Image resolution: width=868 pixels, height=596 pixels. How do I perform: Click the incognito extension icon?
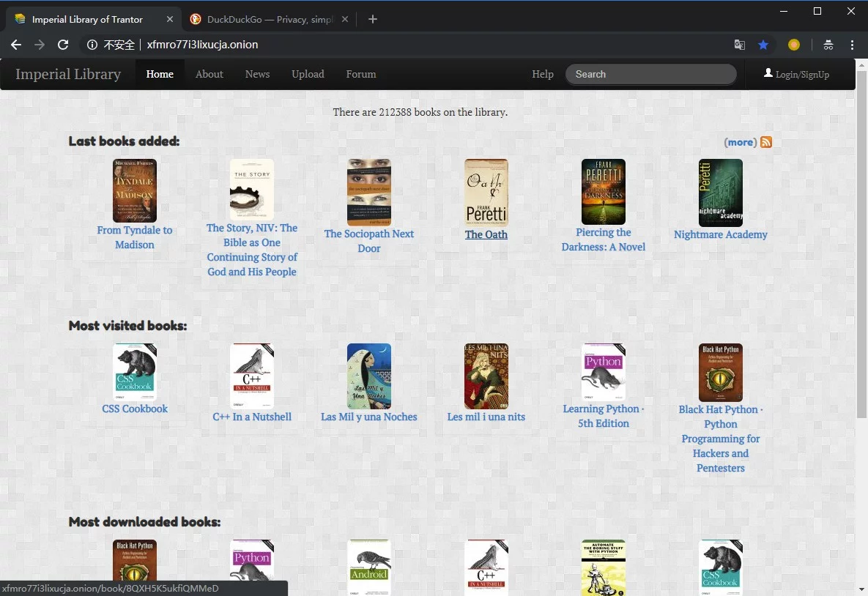828,45
